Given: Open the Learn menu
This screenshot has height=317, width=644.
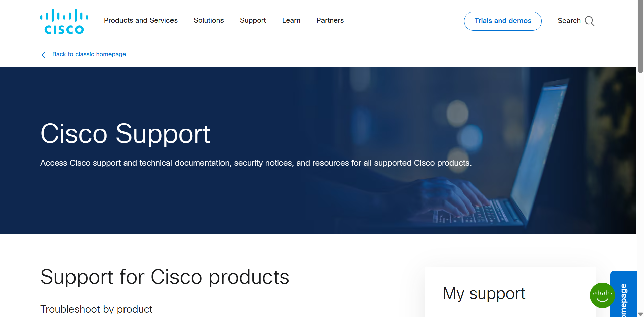Looking at the screenshot, I should tap(291, 20).
